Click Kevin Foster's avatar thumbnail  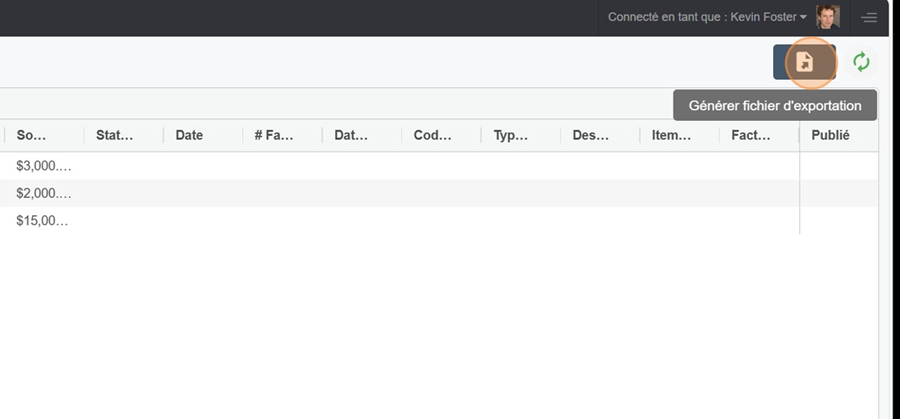[828, 17]
